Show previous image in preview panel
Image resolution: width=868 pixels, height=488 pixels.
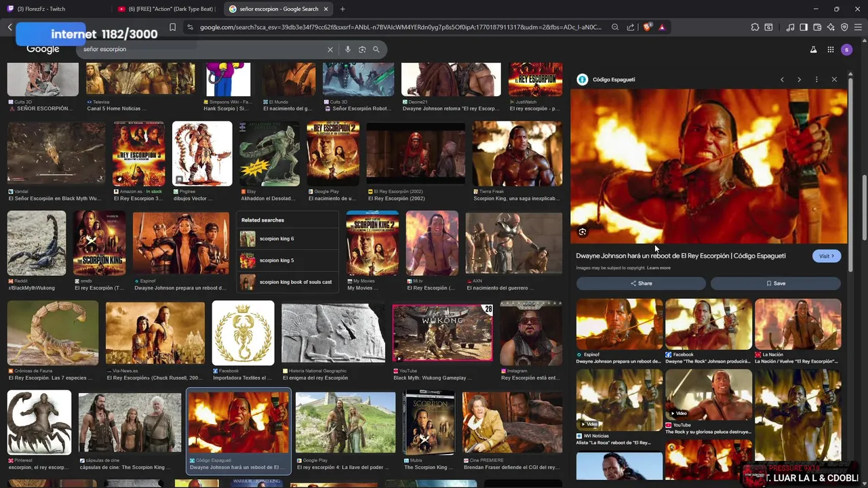click(x=782, y=79)
